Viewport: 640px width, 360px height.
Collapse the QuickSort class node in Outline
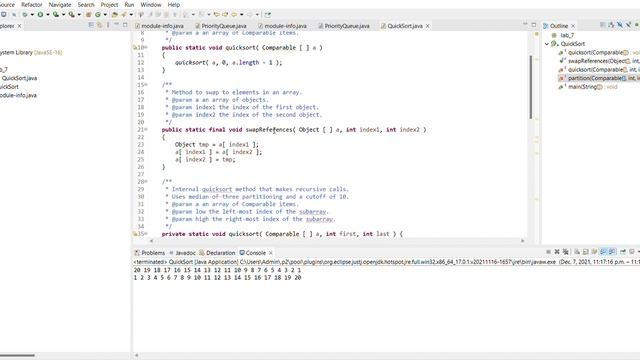tap(547, 44)
